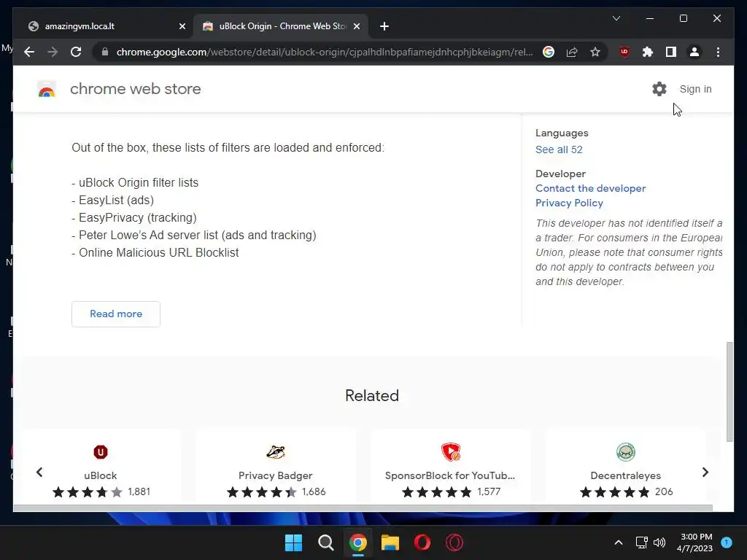Open the network status tray icon
This screenshot has width=747, height=560.
tap(642, 542)
